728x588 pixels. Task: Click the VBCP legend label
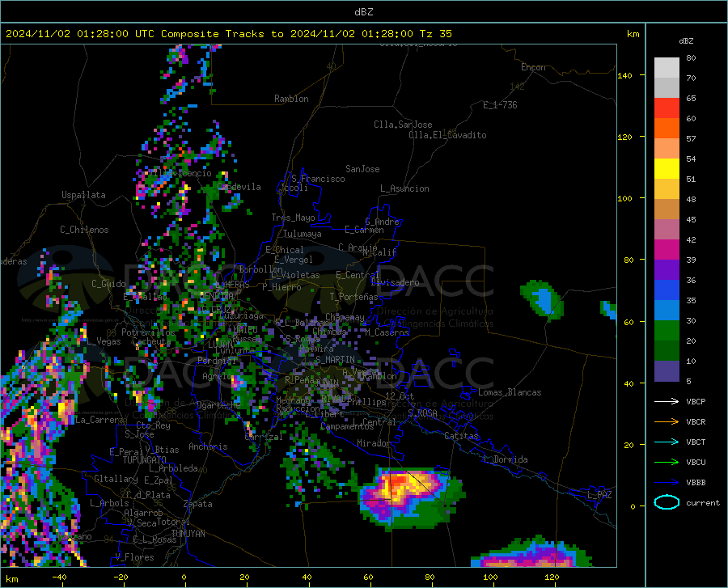696,401
